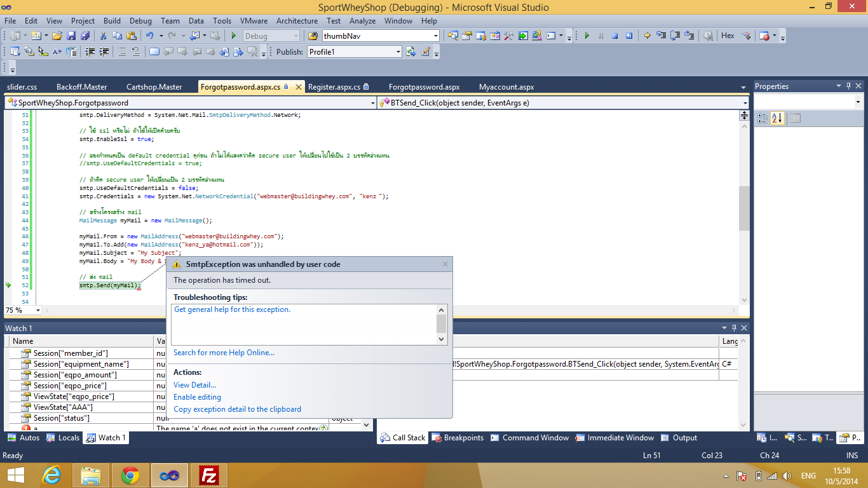Click the code editor vertical scrollbar thumb

744,209
